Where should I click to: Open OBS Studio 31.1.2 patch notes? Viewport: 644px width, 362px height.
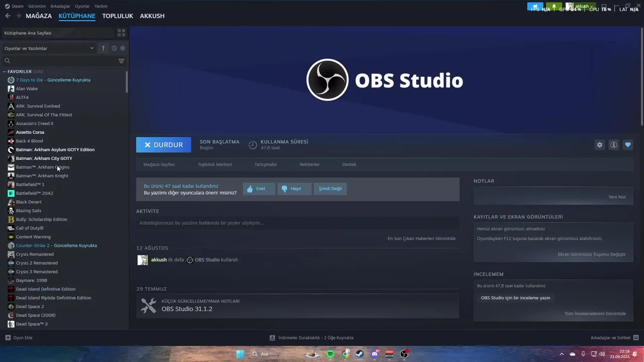(x=297, y=306)
